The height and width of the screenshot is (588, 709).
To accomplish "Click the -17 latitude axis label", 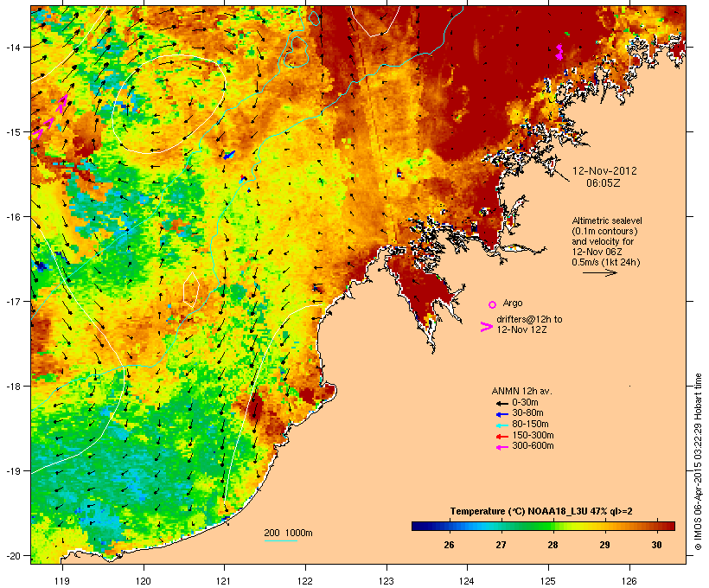I will [x=12, y=301].
